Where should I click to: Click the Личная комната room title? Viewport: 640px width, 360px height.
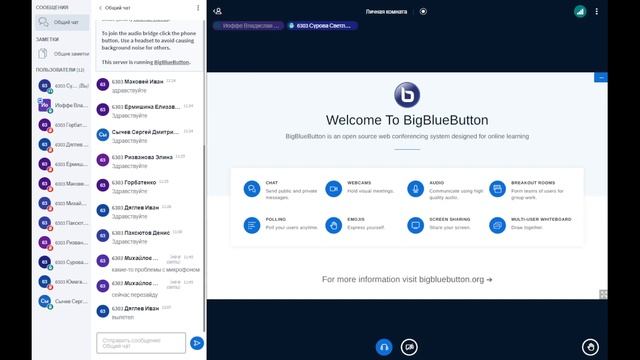pyautogui.click(x=386, y=11)
